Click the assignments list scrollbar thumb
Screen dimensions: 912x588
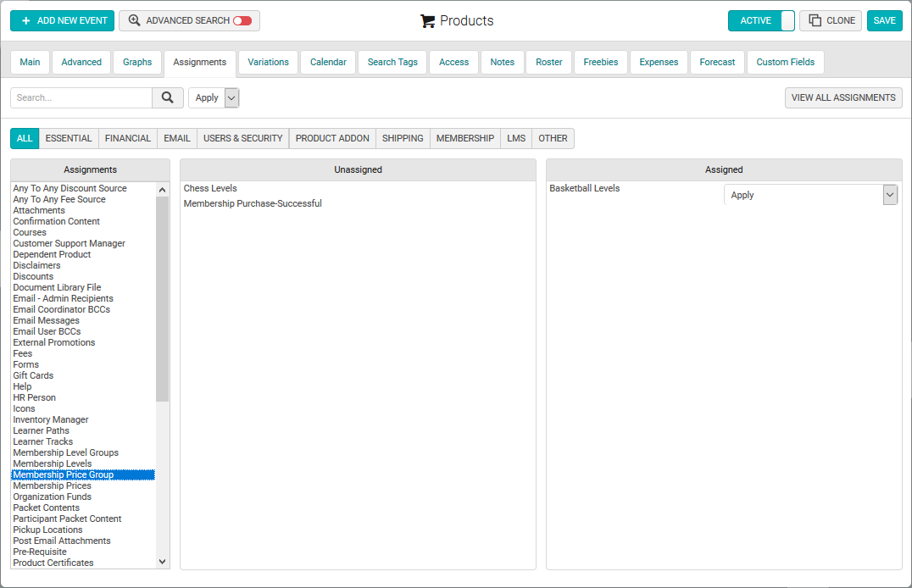162,299
